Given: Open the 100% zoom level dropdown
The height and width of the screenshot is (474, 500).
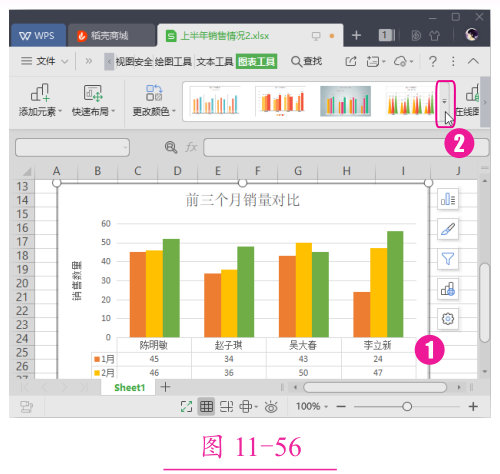Looking at the screenshot, I should coord(312,406).
